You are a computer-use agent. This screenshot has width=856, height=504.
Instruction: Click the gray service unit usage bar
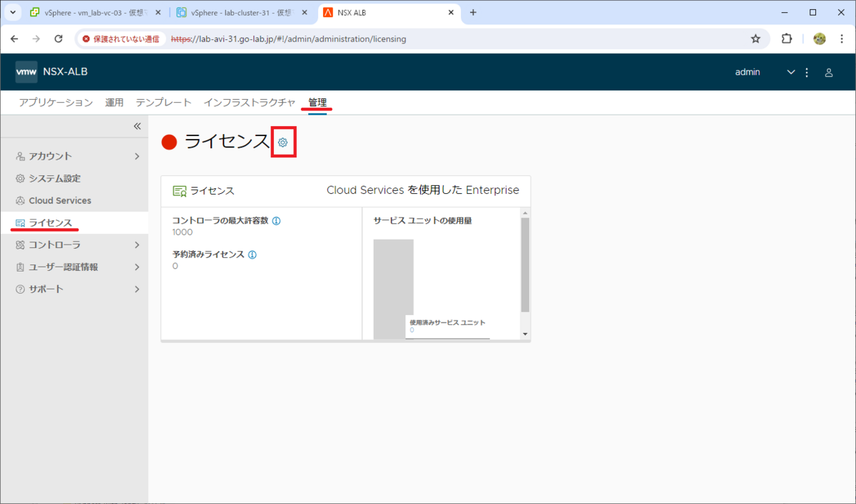[393, 289]
